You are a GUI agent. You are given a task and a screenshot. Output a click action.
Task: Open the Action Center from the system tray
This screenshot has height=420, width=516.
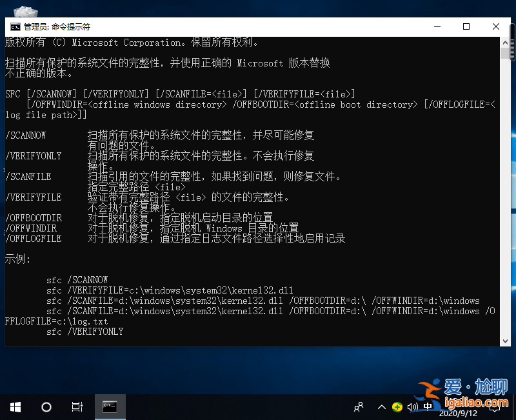(x=495, y=407)
